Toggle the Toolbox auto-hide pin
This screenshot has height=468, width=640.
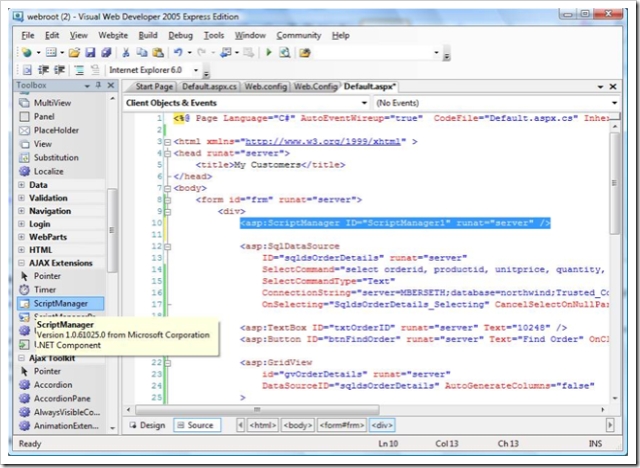click(x=98, y=85)
